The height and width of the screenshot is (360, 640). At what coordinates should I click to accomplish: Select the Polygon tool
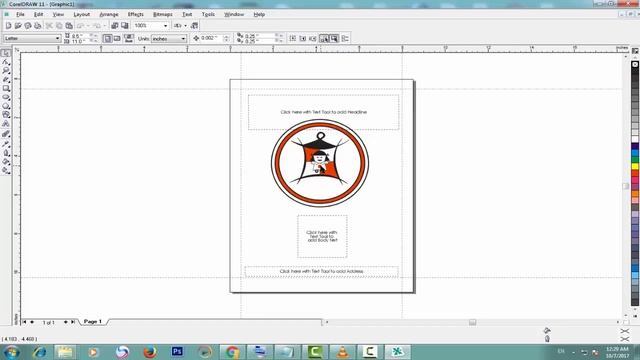(6, 106)
